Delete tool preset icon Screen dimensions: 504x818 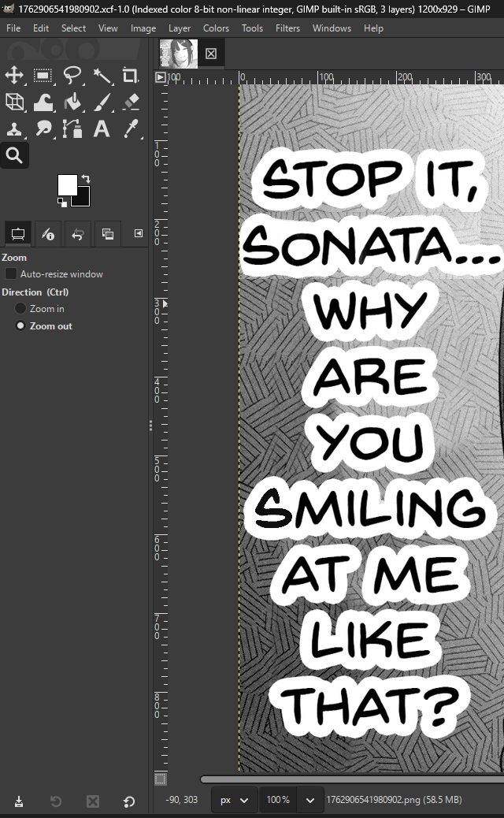[x=93, y=801]
